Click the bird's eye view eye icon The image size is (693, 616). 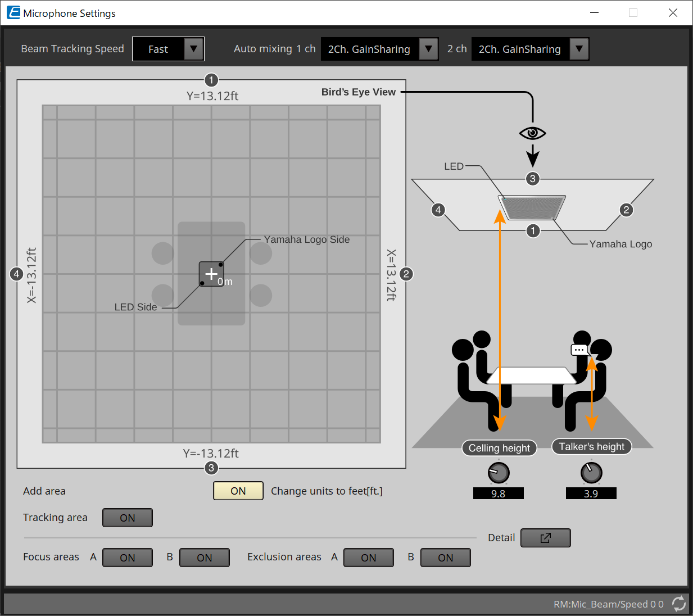coord(532,133)
